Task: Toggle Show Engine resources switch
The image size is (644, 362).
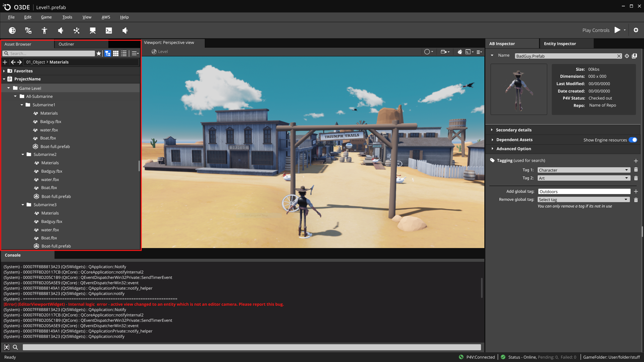Action: point(633,140)
